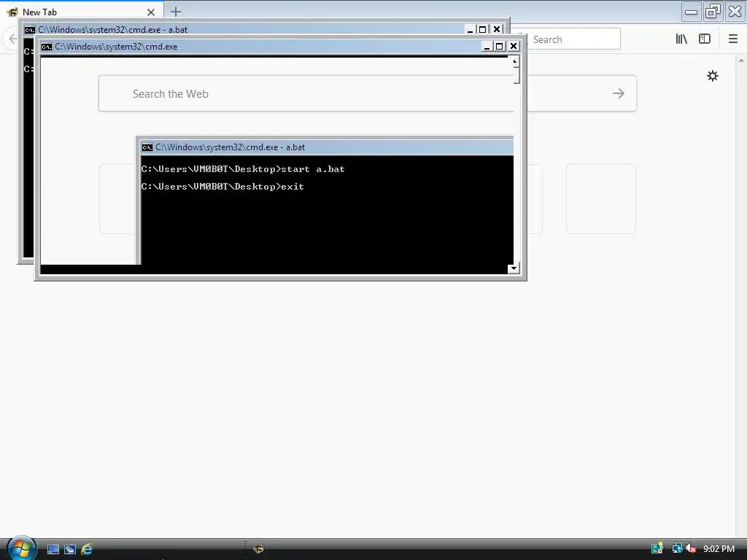
Task: Click the browser taskbar button
Action: 258,549
